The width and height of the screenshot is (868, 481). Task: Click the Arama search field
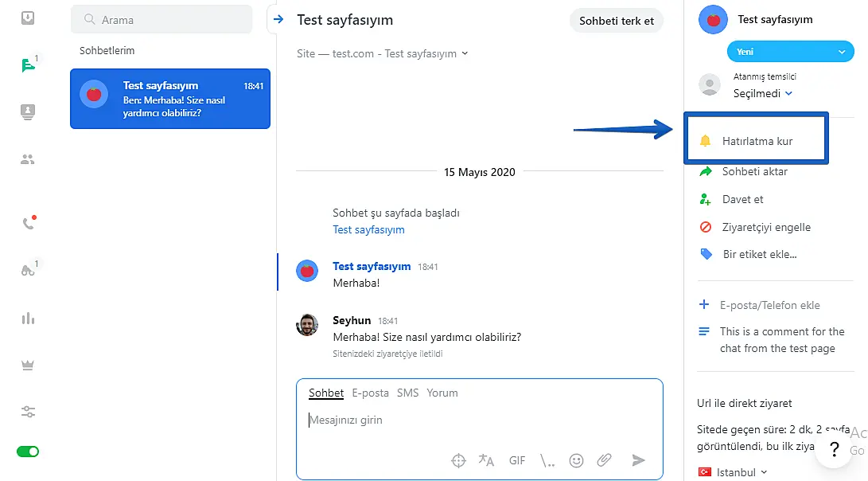(x=162, y=20)
